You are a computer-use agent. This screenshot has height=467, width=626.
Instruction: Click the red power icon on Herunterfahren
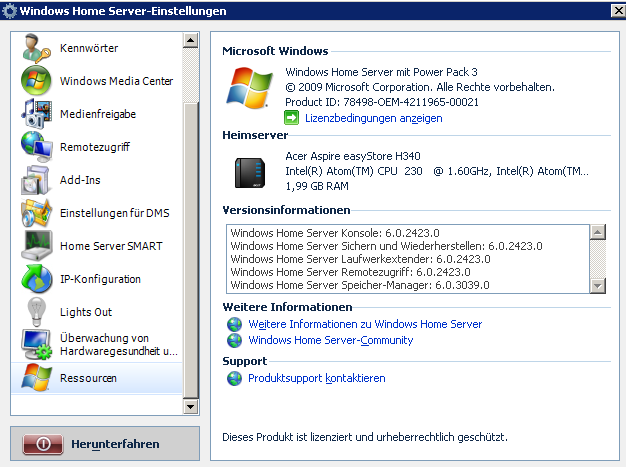(x=43, y=444)
